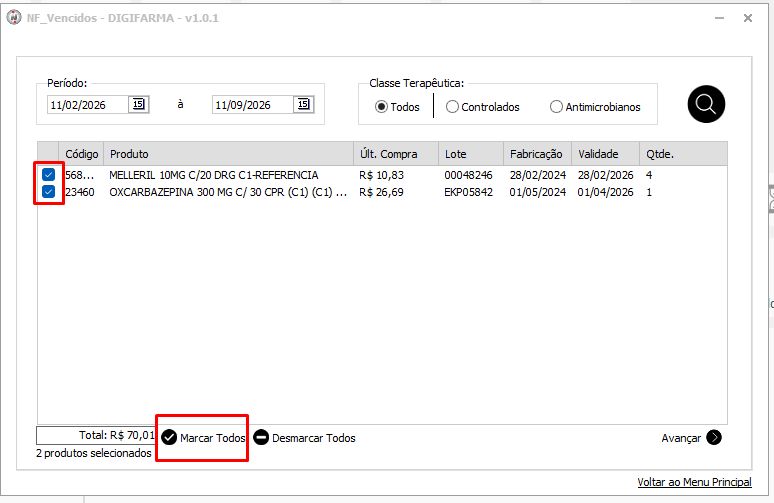Click the Desmarcar Todos minus icon

[x=261, y=437]
